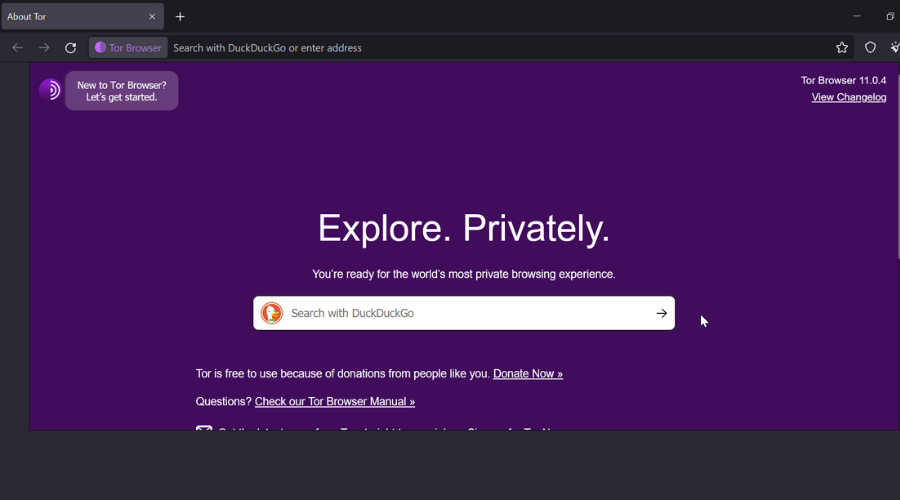The height and width of the screenshot is (500, 900).
Task: Click the back navigation arrow
Action: click(17, 48)
